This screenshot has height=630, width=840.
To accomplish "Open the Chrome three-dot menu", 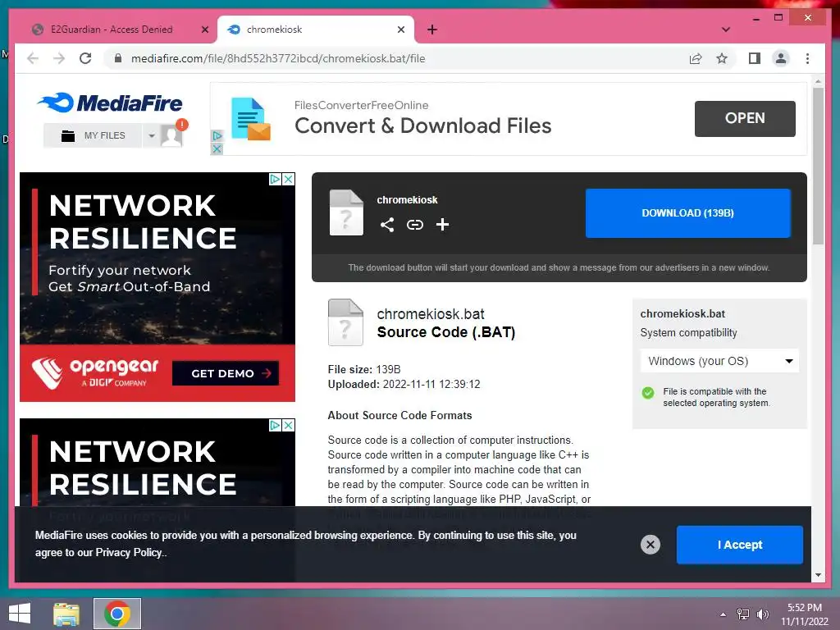I will [807, 58].
